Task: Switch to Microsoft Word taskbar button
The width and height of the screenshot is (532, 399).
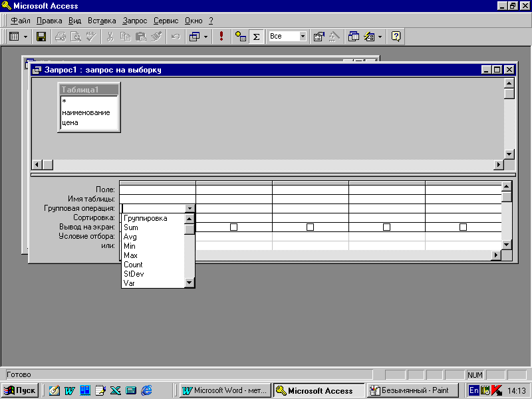Action: click(x=225, y=390)
